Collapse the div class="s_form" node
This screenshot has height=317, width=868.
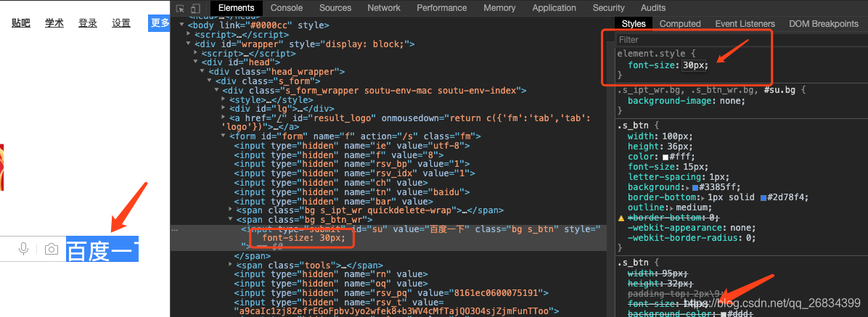coord(210,81)
